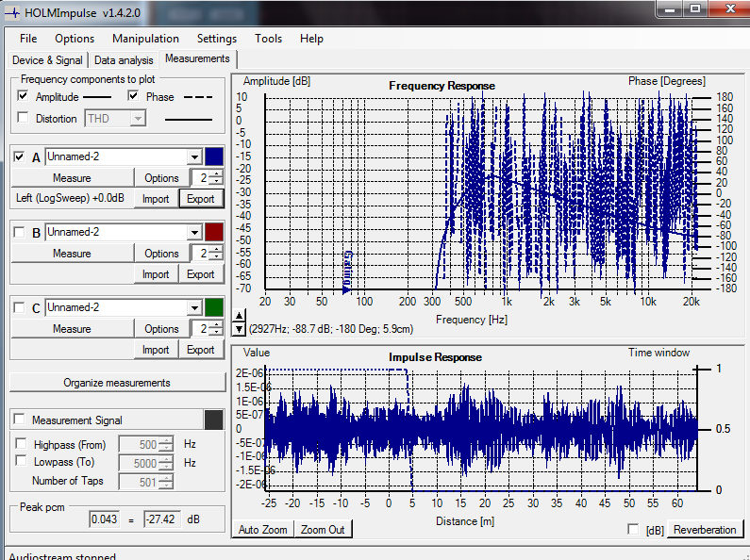
Task: Toggle the [dB] checkbox under impulse response
Action: (633, 529)
